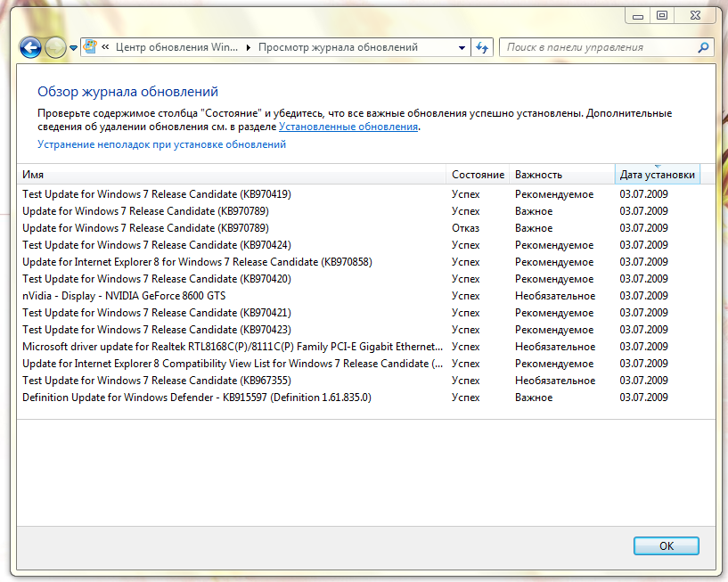Sort by the Имя column header
Viewport: 728px width, 582px height.
(x=231, y=175)
